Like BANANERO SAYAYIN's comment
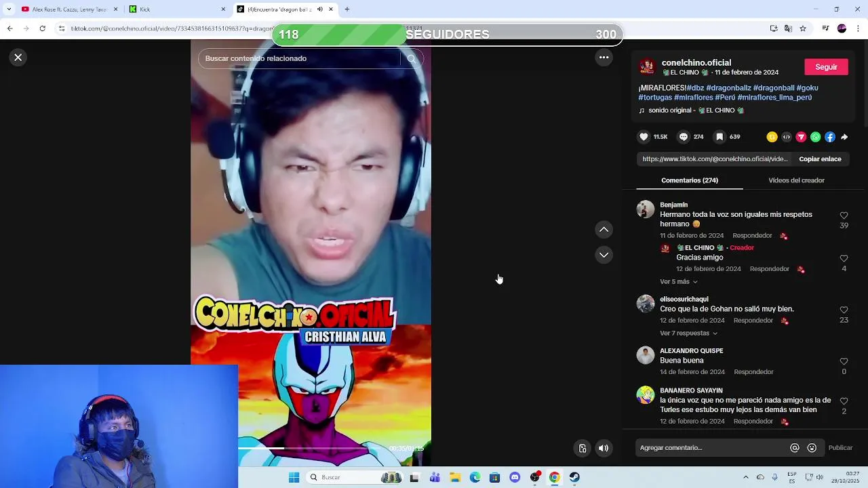Viewport: 868px width, 488px height. pos(844,402)
